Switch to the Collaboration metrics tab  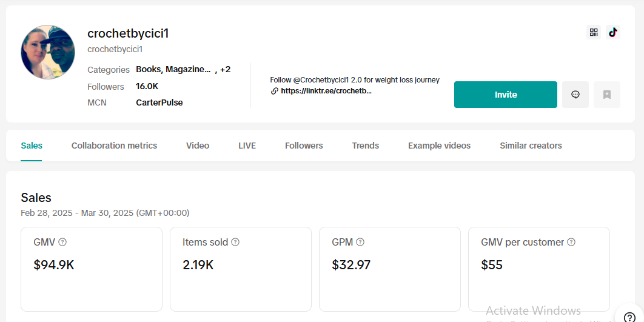[x=114, y=146]
